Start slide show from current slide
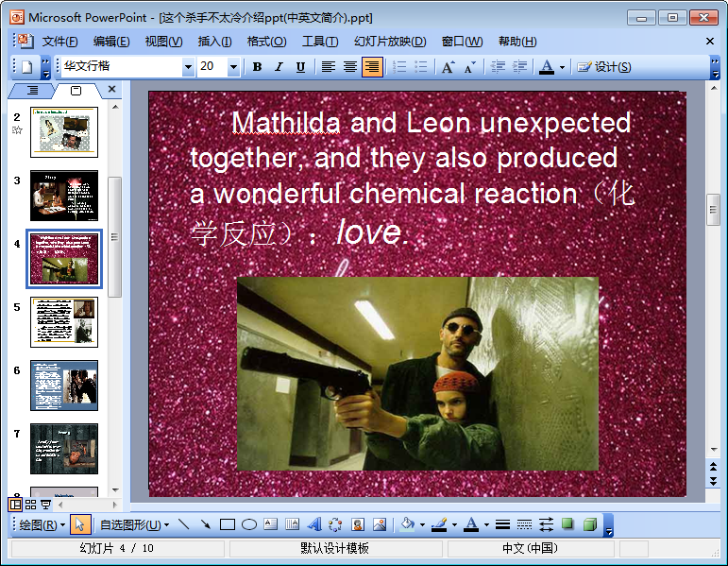The height and width of the screenshot is (566, 728). point(46,505)
